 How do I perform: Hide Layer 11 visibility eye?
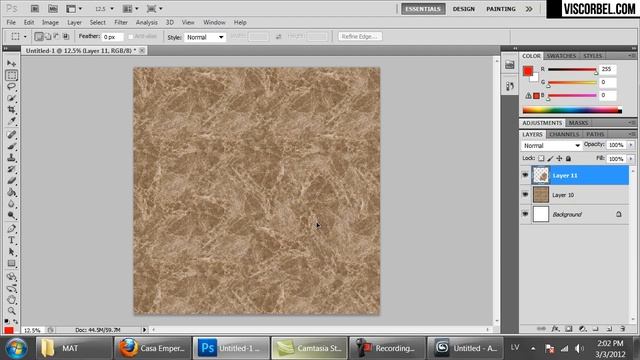coord(525,175)
